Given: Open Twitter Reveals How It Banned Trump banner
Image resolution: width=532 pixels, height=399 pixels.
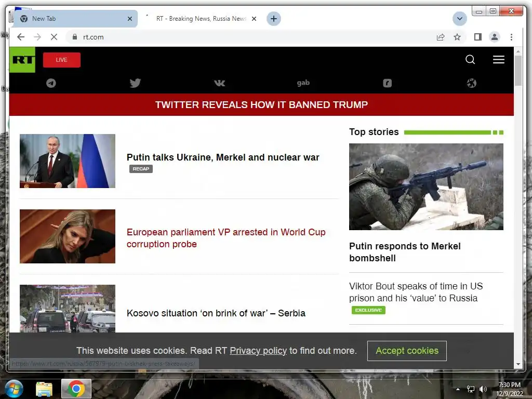Looking at the screenshot, I should (261, 104).
